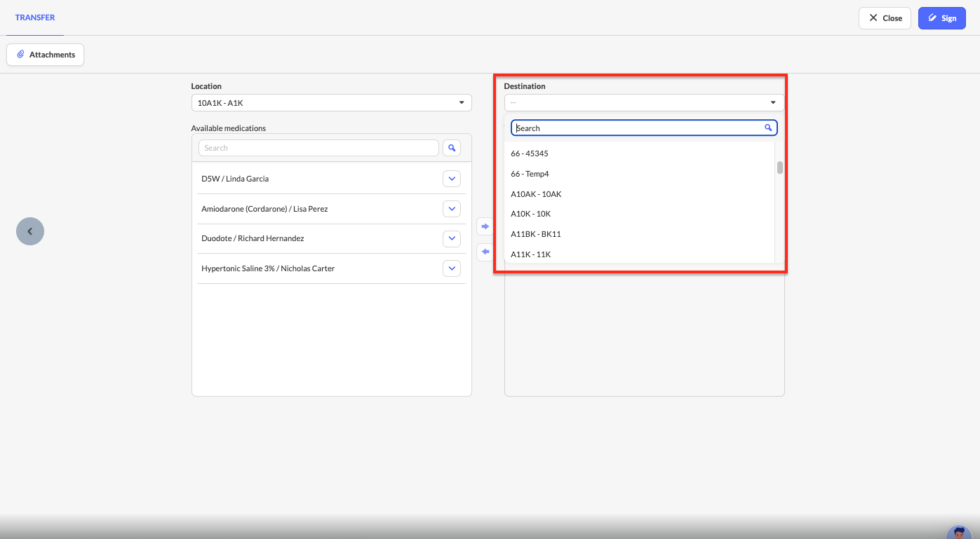This screenshot has height=539, width=980.
Task: Select destination option 66 - Temp4
Action: [x=530, y=174]
